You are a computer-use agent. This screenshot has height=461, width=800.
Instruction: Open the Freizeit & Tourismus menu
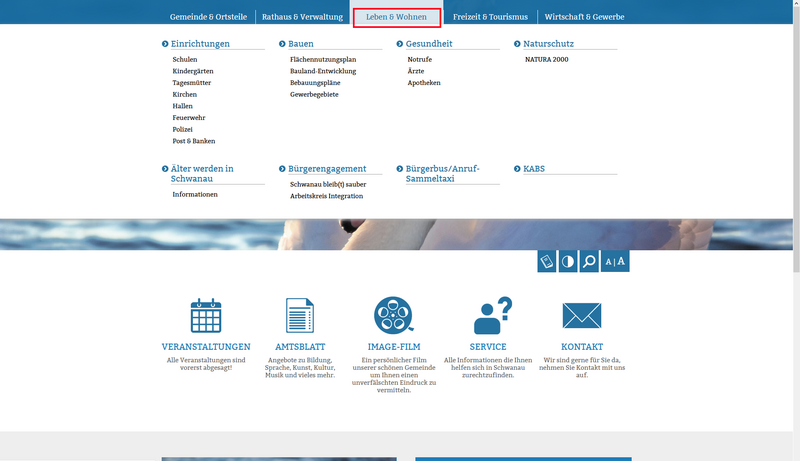point(490,17)
